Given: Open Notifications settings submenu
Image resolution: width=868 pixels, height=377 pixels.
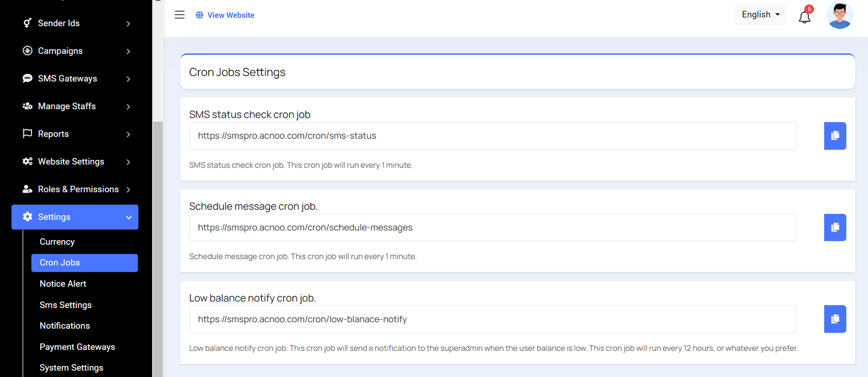Looking at the screenshot, I should (x=65, y=325).
